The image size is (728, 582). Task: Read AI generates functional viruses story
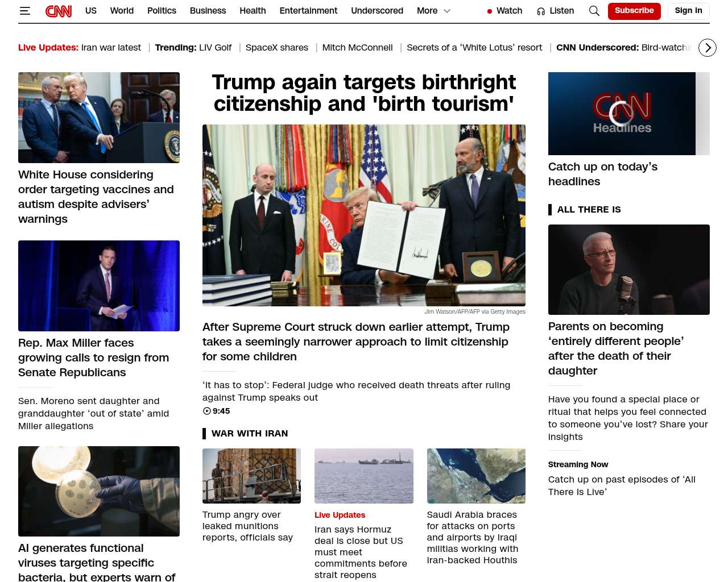coord(97,562)
